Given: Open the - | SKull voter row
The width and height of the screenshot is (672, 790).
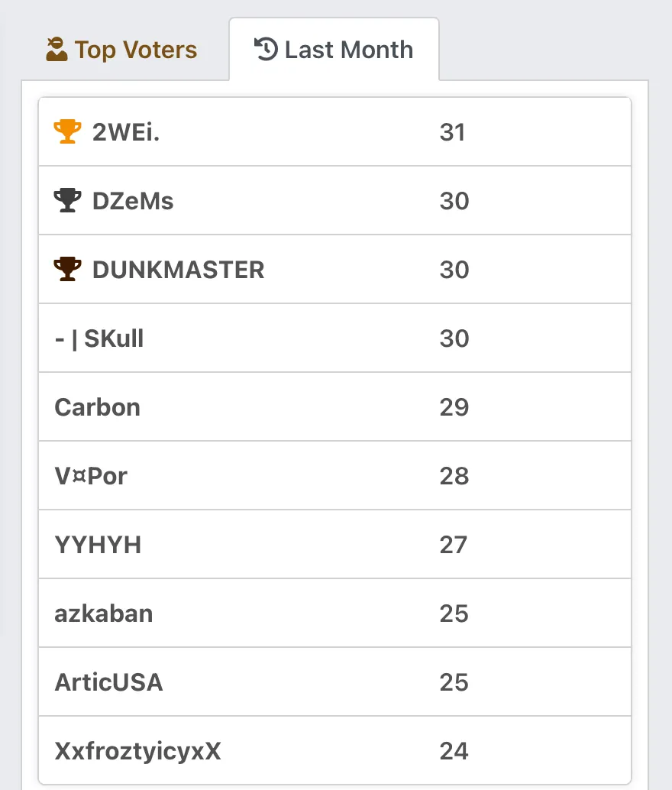Looking at the screenshot, I should 334,338.
